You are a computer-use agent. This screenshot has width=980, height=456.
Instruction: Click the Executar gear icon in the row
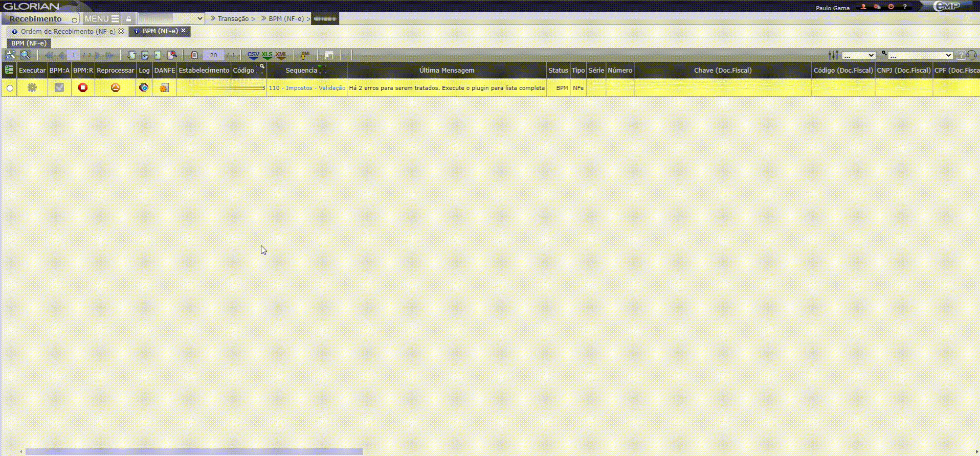[32, 88]
